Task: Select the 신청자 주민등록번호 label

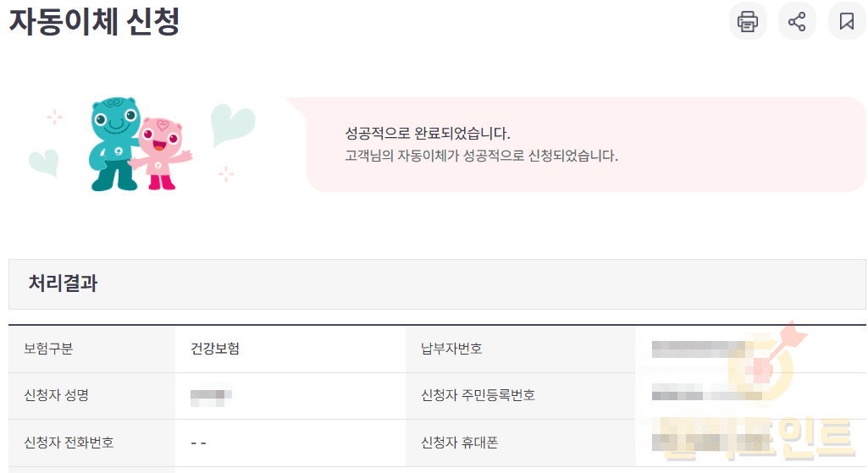Action: pyautogui.click(x=478, y=395)
